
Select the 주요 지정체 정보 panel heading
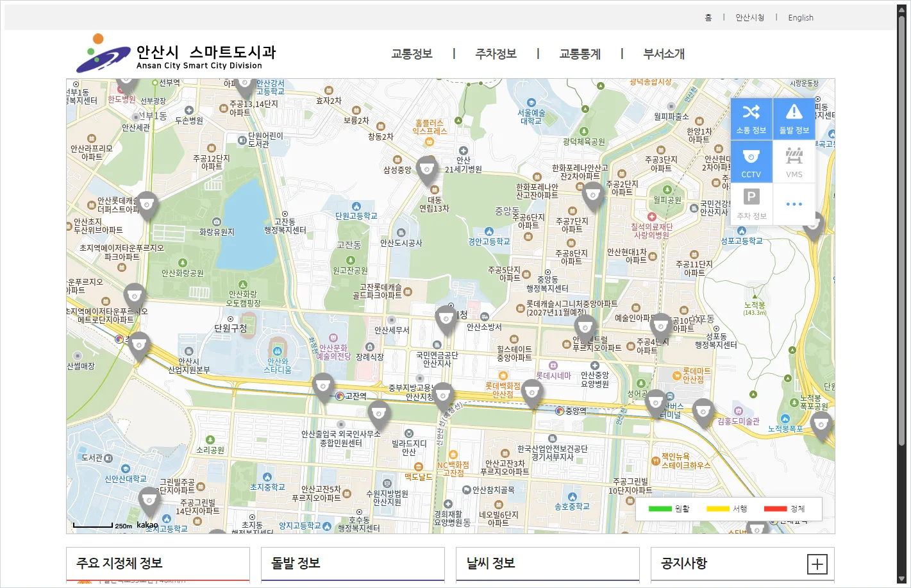point(119,563)
